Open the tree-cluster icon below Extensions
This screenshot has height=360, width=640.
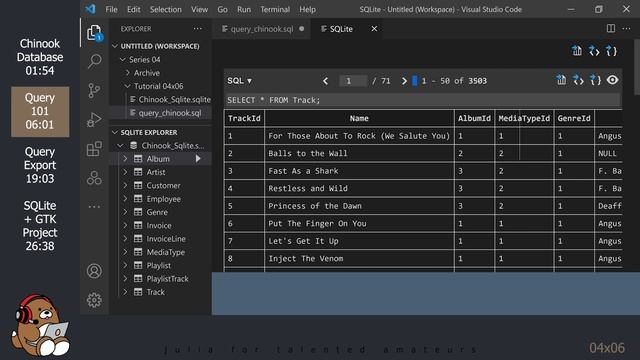pyautogui.click(x=94, y=178)
